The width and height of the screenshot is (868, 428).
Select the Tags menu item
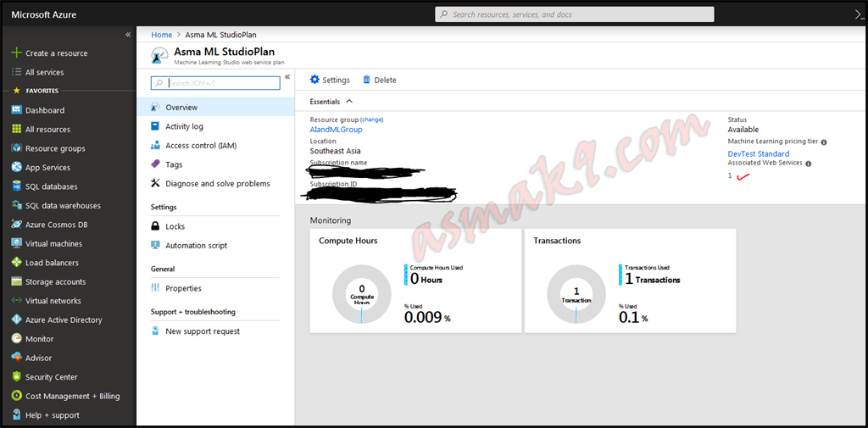click(x=215, y=164)
